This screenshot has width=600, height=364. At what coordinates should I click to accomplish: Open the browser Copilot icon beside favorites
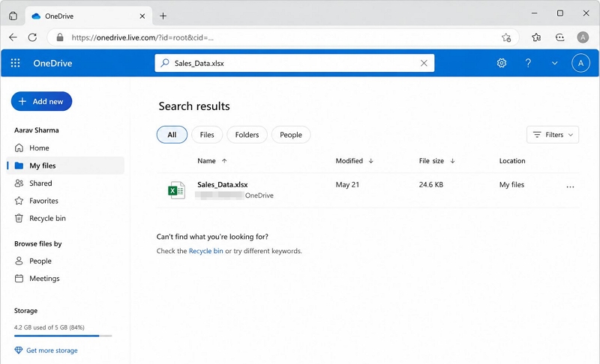point(559,37)
